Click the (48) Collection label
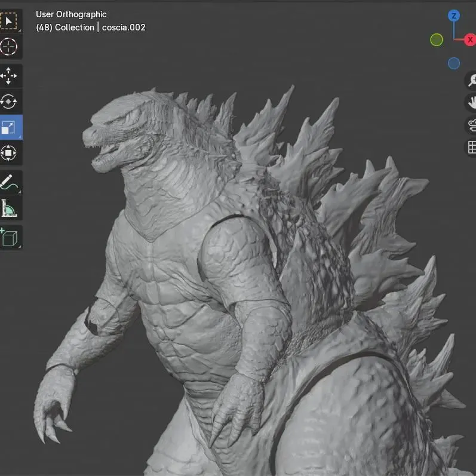Viewport: 476px width, 476px height. click(x=65, y=27)
